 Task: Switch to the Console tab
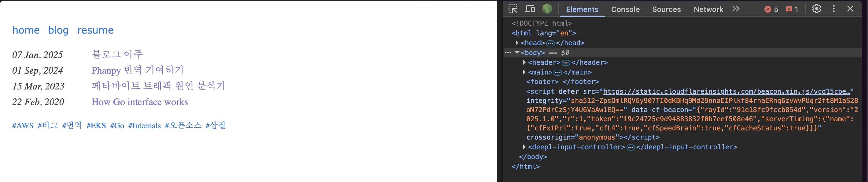pyautogui.click(x=625, y=9)
